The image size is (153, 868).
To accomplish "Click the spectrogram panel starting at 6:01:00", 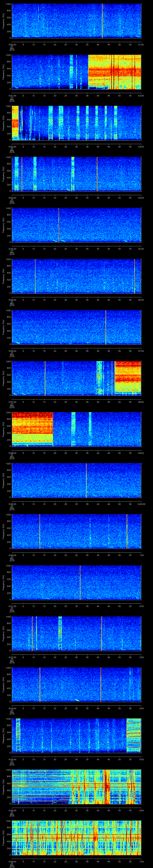I will click(x=76, y=582).
